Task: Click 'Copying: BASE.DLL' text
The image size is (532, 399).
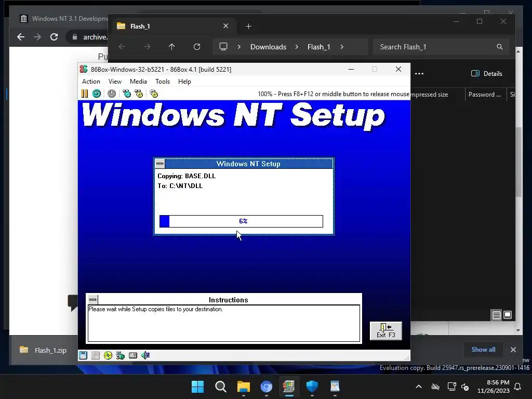Action: [x=187, y=176]
